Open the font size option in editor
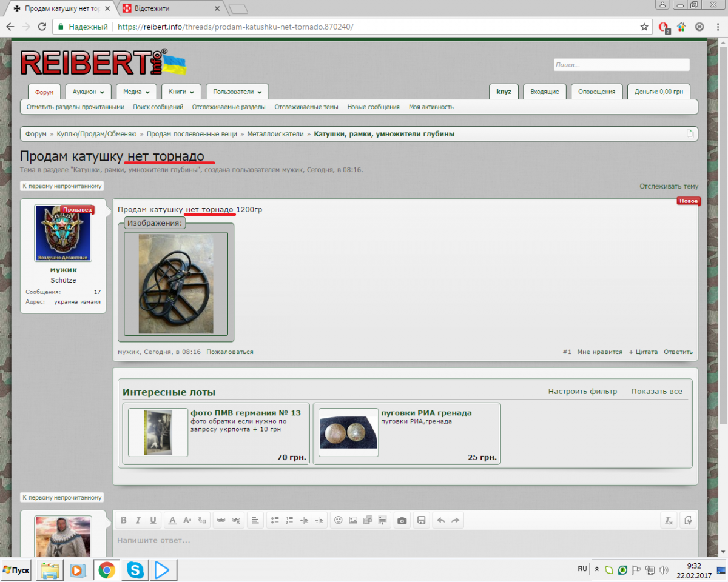Viewport: 728px width, 582px height. click(x=187, y=520)
